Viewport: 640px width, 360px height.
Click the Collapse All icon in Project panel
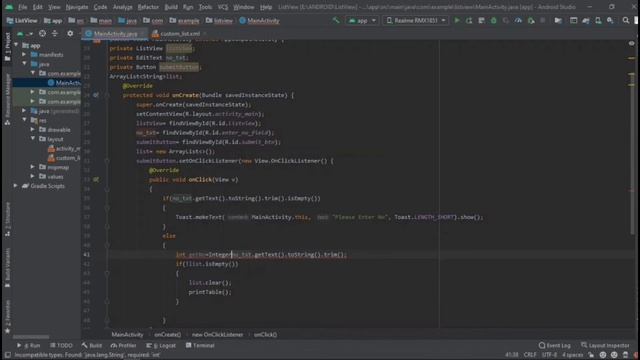click(x=55, y=33)
